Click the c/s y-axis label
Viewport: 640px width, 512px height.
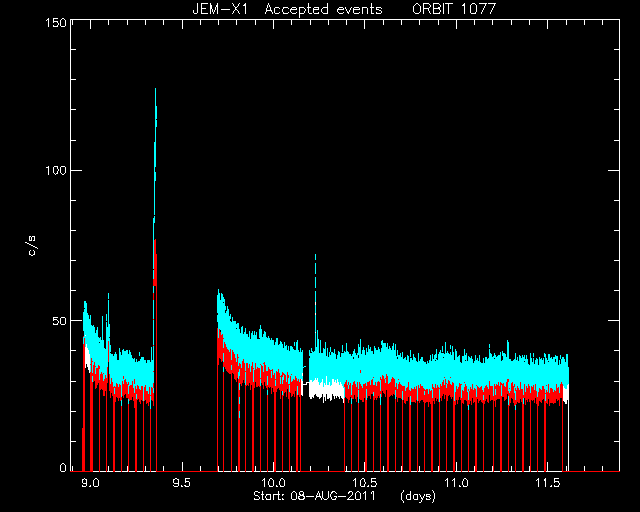32,246
